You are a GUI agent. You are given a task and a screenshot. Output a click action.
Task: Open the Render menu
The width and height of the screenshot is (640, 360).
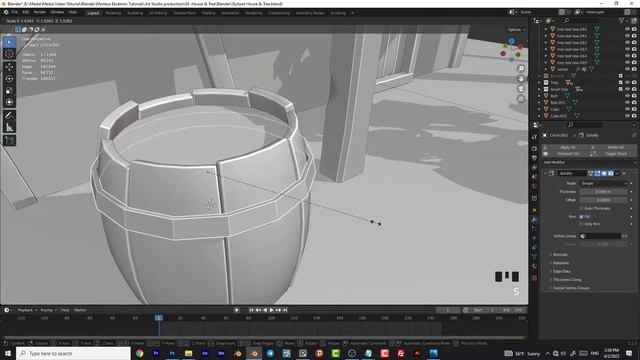click(40, 13)
